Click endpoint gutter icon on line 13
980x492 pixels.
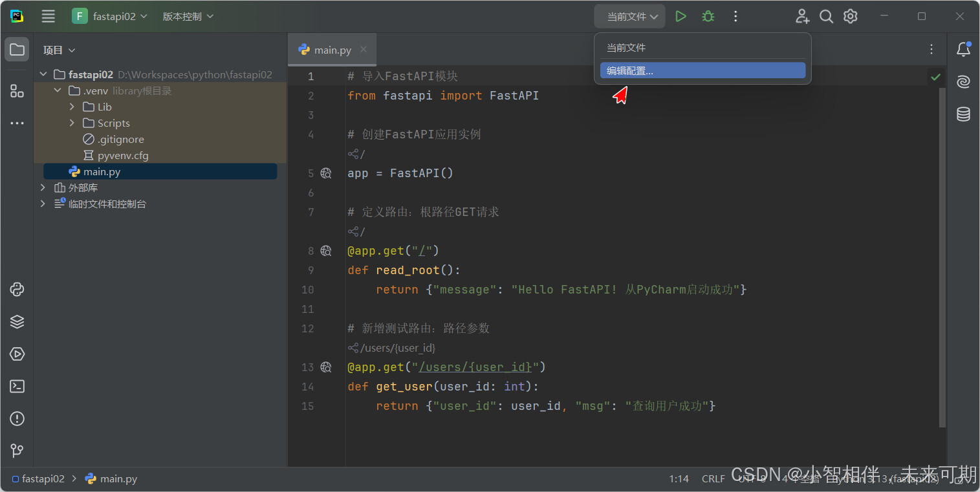point(326,367)
